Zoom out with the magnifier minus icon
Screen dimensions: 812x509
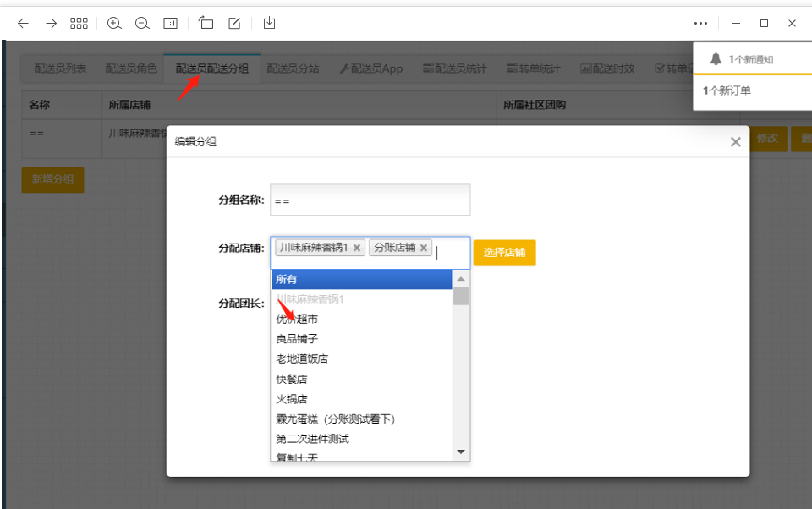[142, 24]
